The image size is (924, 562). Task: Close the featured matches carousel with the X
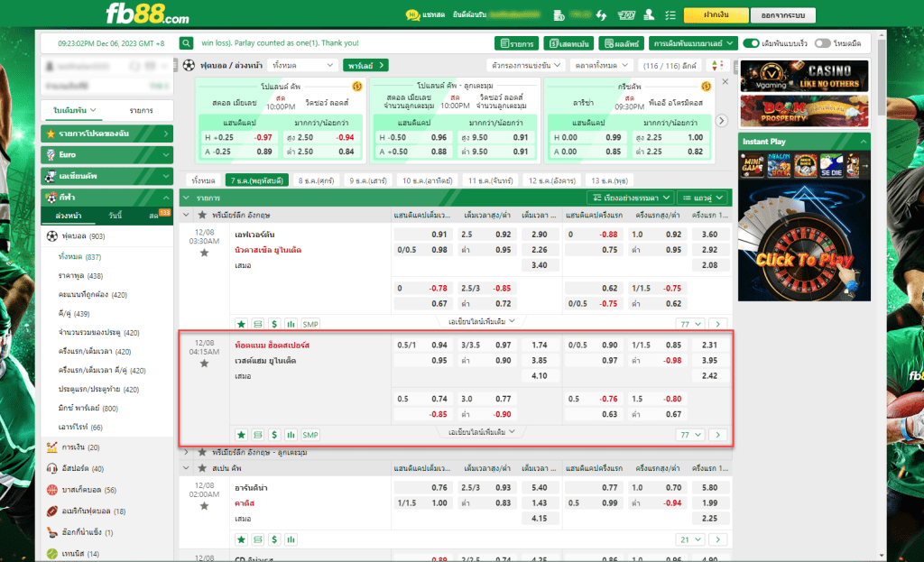click(725, 82)
